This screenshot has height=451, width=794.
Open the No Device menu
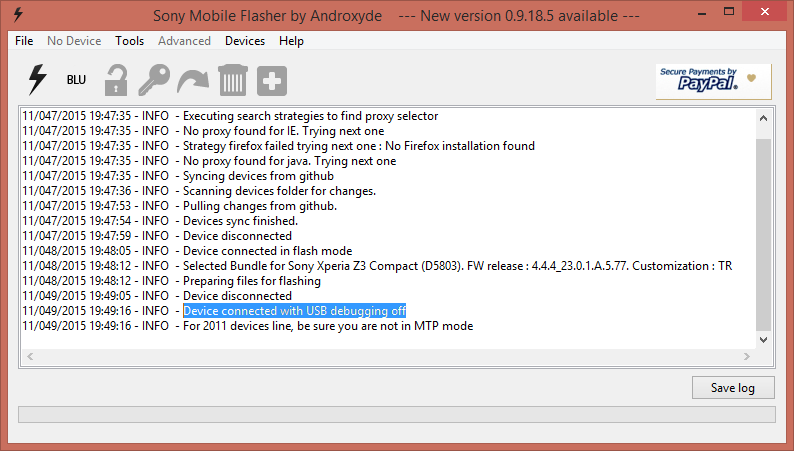tap(74, 41)
